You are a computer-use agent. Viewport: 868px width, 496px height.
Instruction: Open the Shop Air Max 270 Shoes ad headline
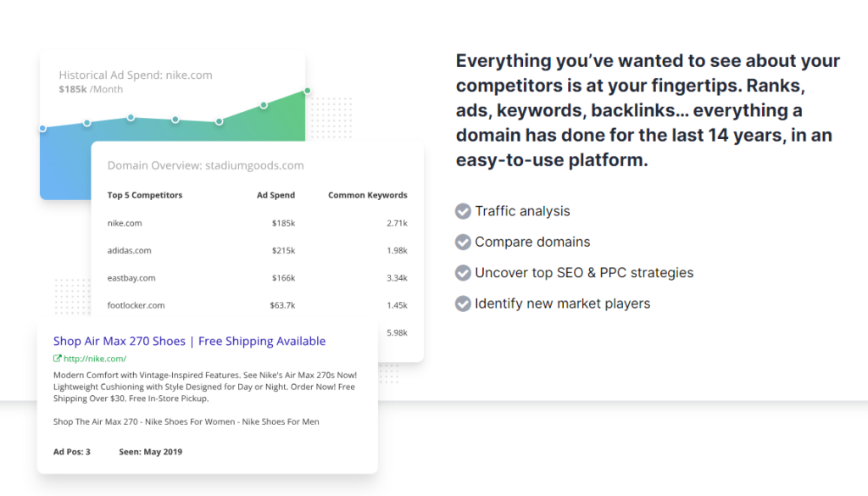(189, 341)
